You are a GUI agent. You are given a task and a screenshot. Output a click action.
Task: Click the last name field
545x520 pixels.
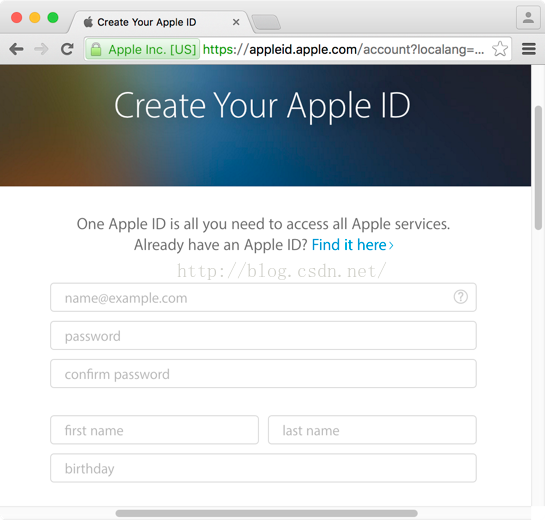pos(372,430)
